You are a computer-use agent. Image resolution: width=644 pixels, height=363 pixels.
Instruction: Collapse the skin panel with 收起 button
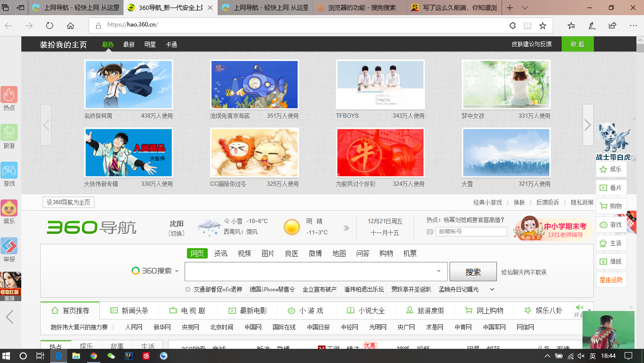(577, 44)
